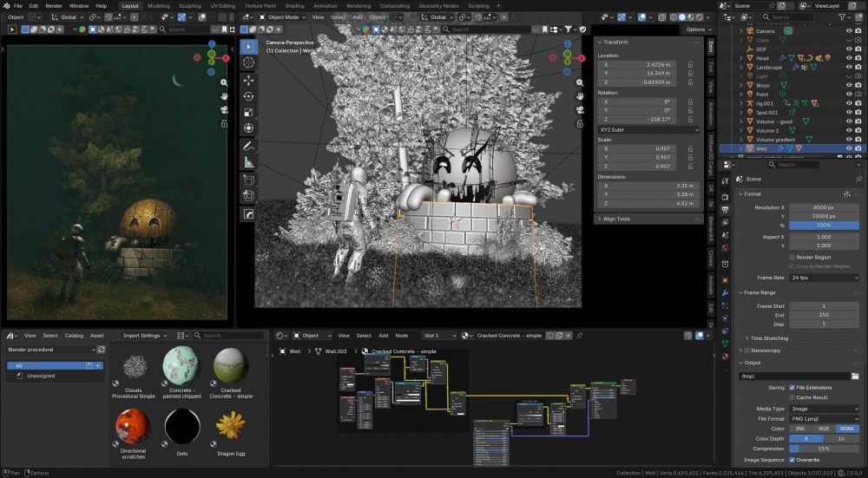Open the Material properties tab
Viewport: 868px width, 478px height.
point(725,357)
